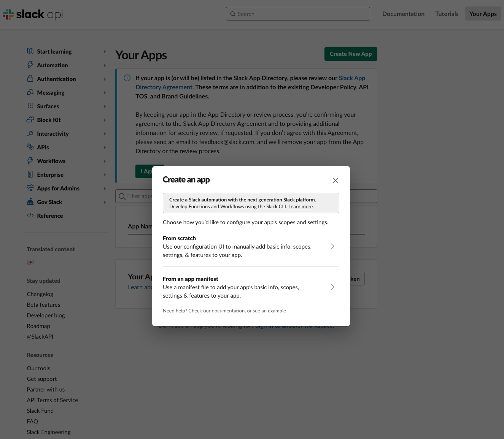Click the Authentication lock icon
The height and width of the screenshot is (439, 504).
(30, 79)
